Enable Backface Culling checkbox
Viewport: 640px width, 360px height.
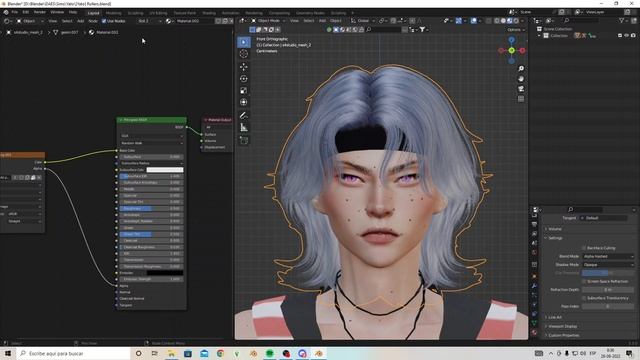(x=584, y=248)
